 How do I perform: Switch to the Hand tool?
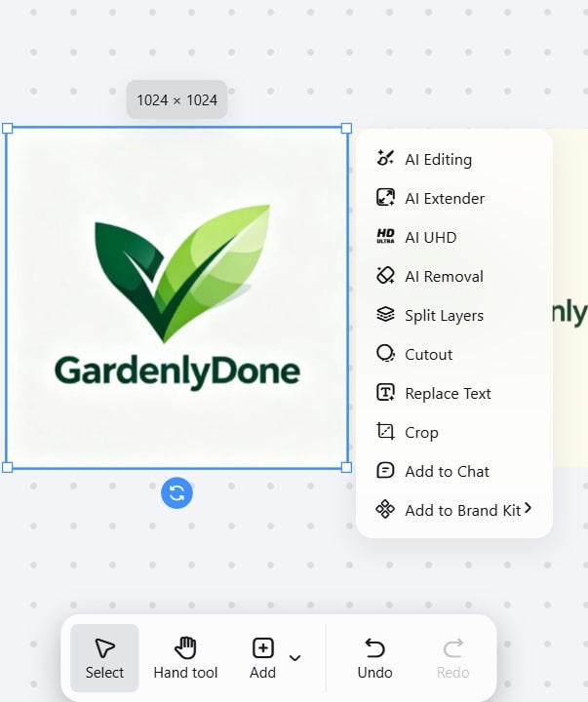click(185, 658)
